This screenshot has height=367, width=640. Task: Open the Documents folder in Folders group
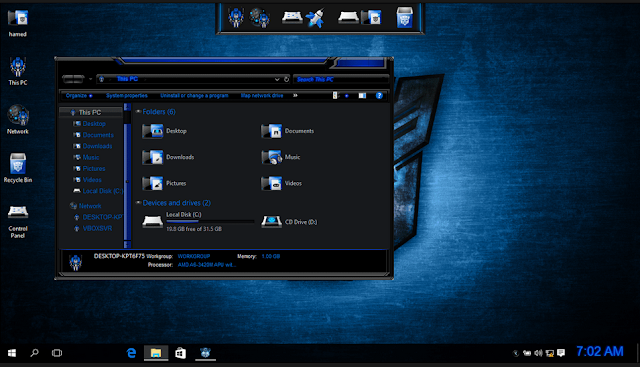coord(288,131)
